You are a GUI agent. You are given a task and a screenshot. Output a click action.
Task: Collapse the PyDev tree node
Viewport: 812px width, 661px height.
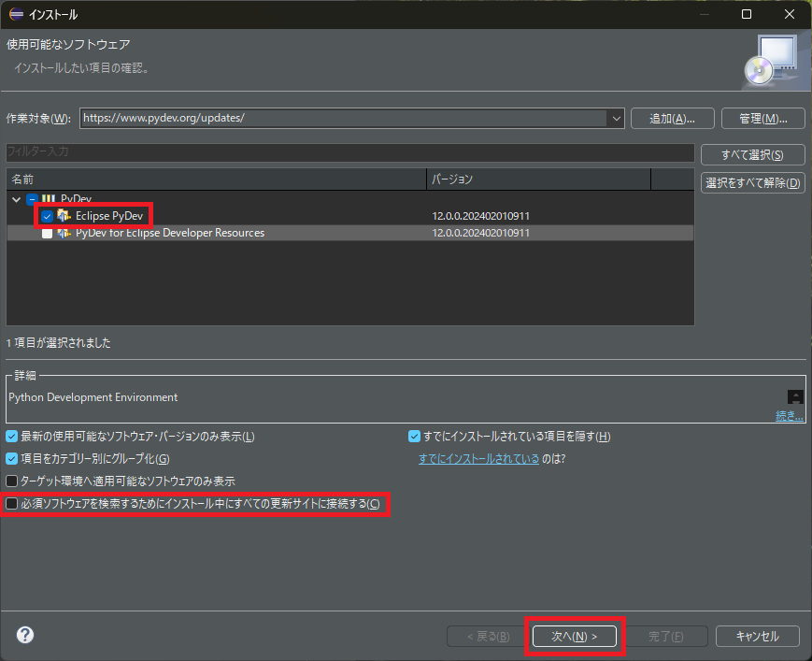[x=16, y=198]
